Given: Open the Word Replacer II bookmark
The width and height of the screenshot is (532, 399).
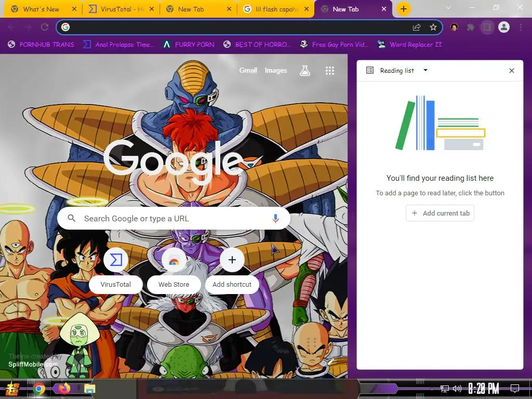Looking at the screenshot, I should [409, 45].
